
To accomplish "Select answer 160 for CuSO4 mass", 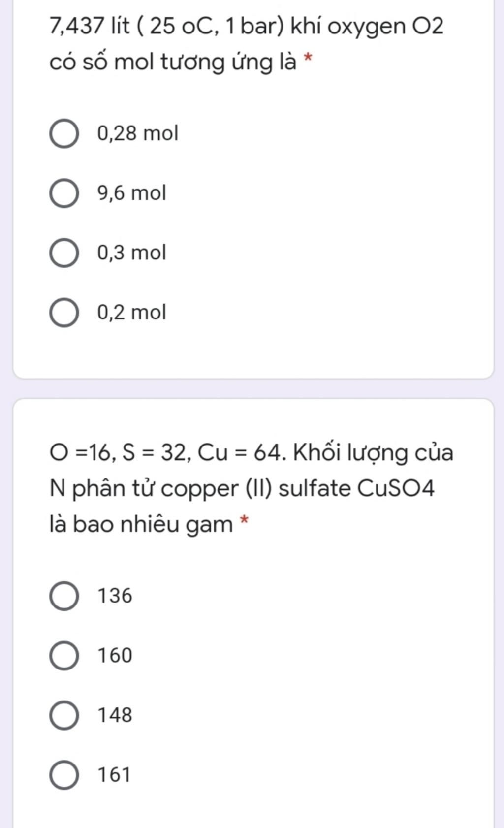I will (x=64, y=656).
